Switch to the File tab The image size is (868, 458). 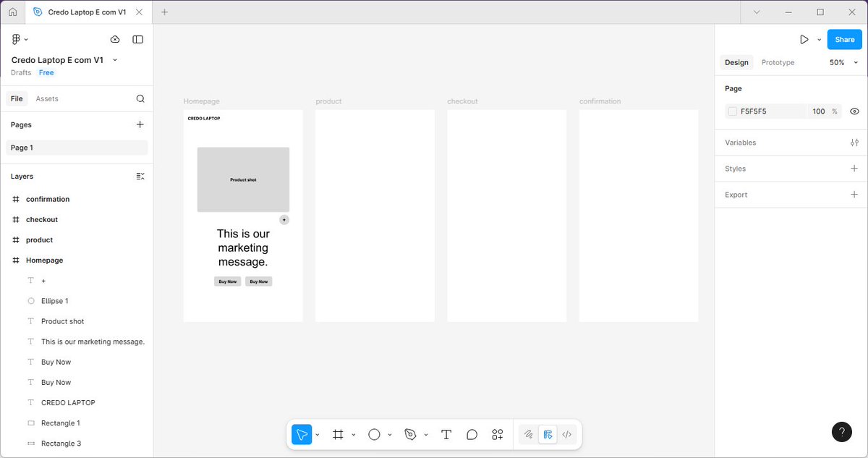[17, 98]
